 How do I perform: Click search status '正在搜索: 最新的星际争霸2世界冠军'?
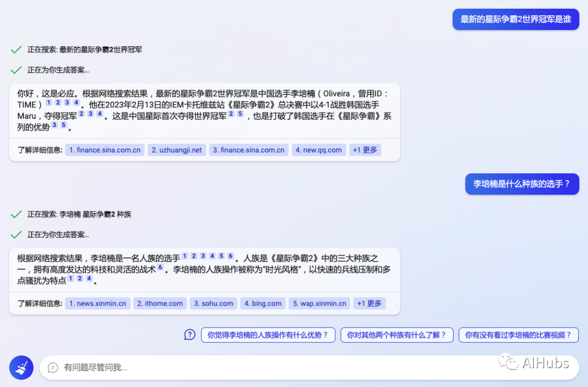[x=85, y=50]
